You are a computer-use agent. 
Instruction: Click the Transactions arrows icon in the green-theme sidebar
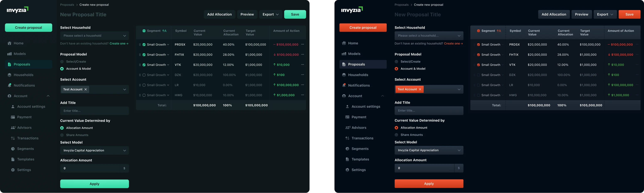(x=13, y=138)
